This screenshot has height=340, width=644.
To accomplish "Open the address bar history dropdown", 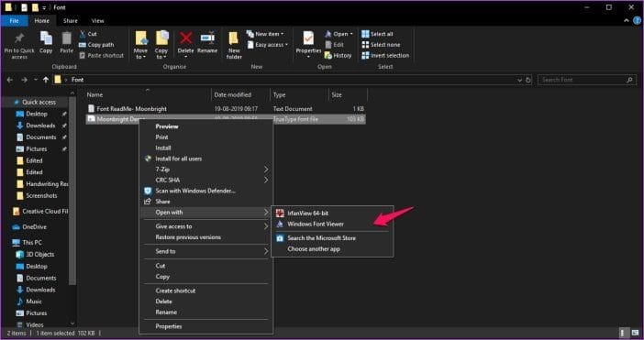I will pyautogui.click(x=519, y=81).
